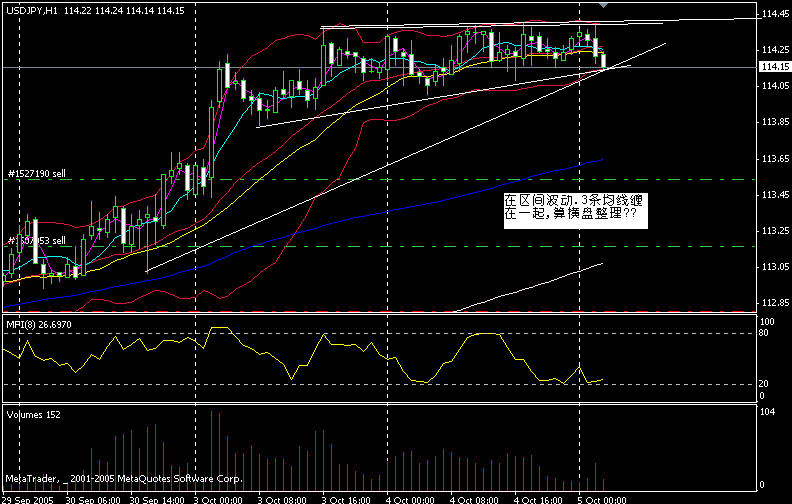Click the MFI(8) 26.6970 indicator label
Image resolution: width=792 pixels, height=504 pixels.
tap(38, 324)
